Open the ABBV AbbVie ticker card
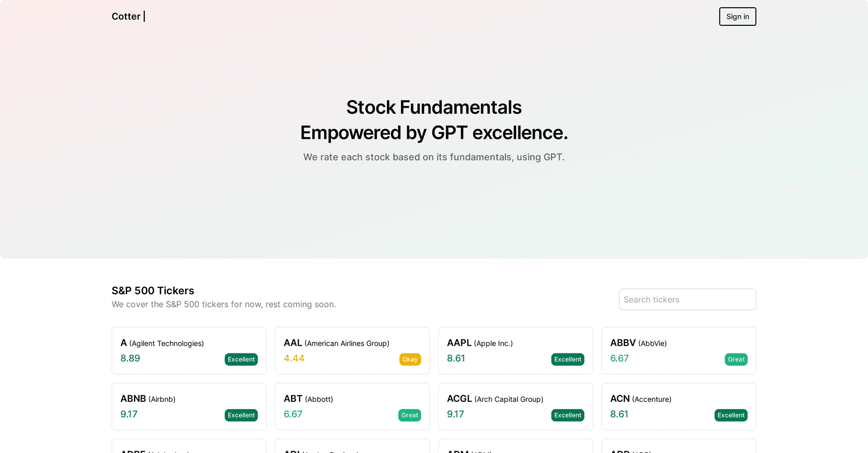 679,351
